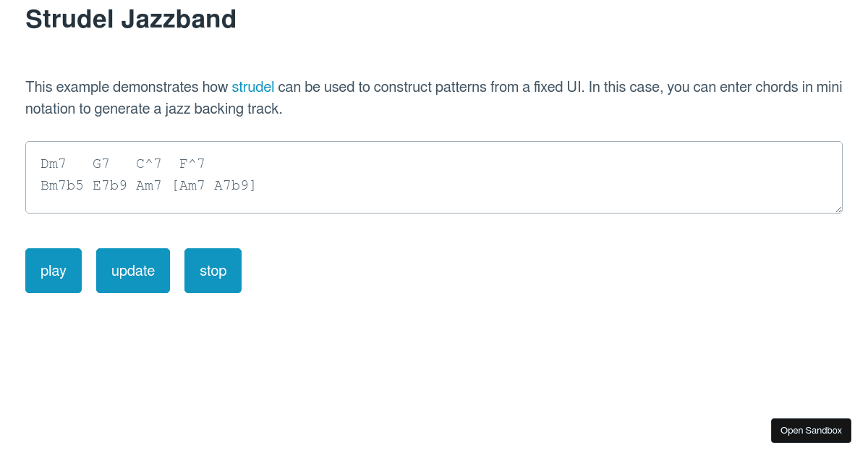Viewport: 868px width, 456px height.
Task: Click on the G7 chord text
Action: (x=101, y=164)
